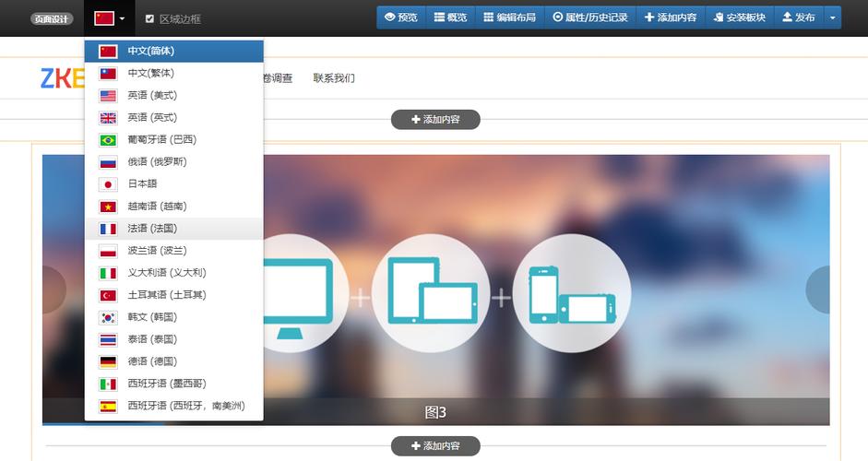Select 中文(繁体) language option
This screenshot has height=461, width=868.
tap(173, 73)
